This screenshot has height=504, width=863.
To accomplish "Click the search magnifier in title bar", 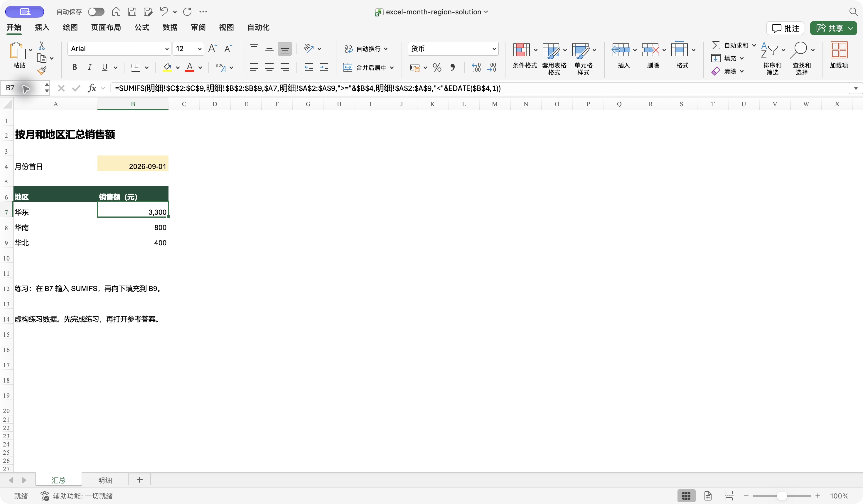I will click(x=853, y=12).
